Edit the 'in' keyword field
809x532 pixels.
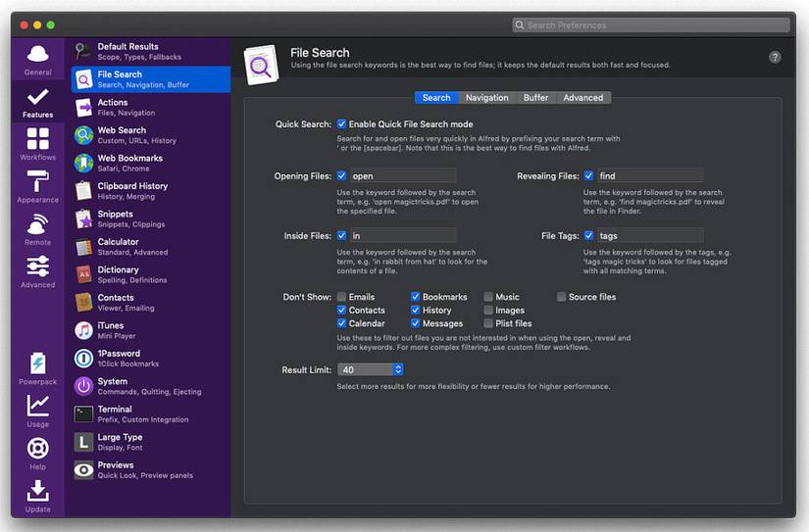[403, 235]
